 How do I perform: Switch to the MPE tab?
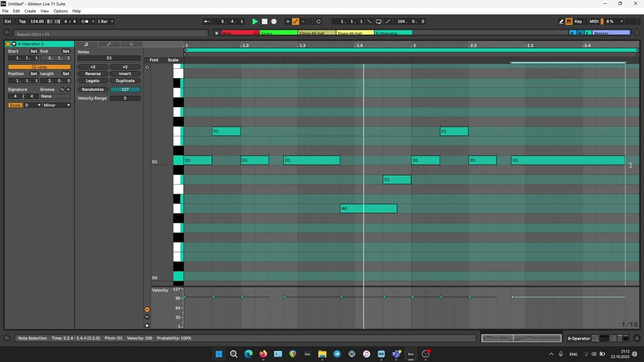(131, 44)
